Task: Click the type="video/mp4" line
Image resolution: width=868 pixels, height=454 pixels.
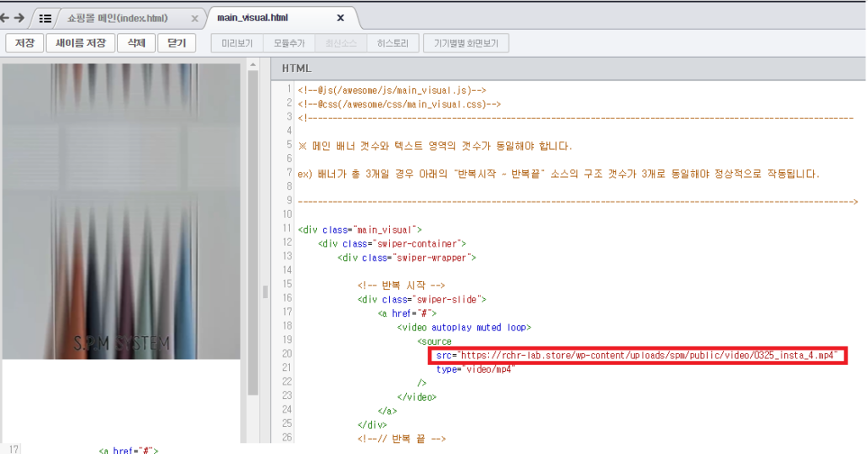Action: click(475, 368)
